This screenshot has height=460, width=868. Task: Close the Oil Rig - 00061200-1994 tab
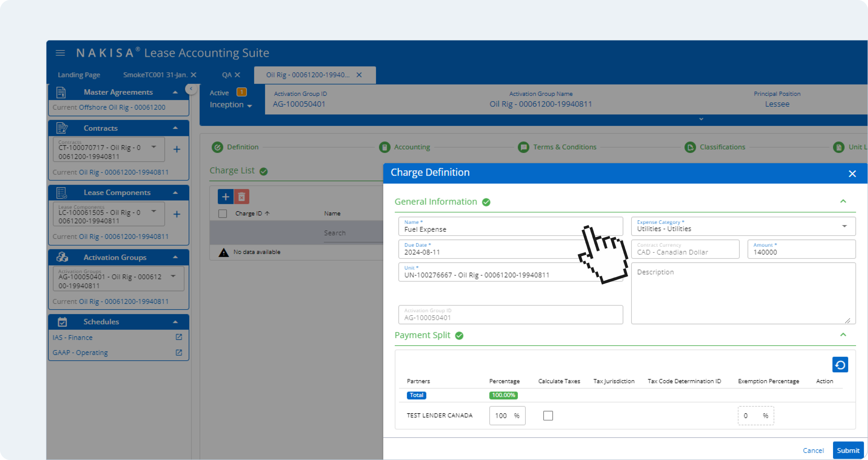click(359, 75)
